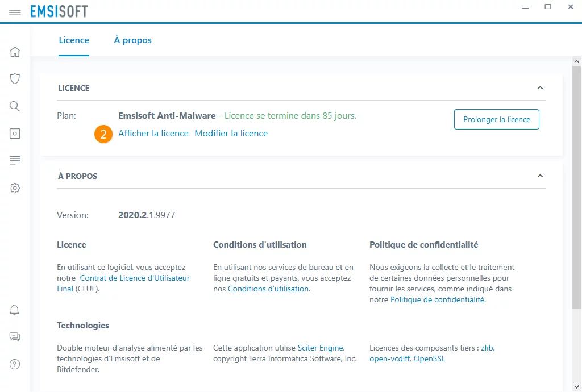Viewport: 582px width, 392px height.
Task: Minimize the Emsisoft window
Action: point(525,7)
